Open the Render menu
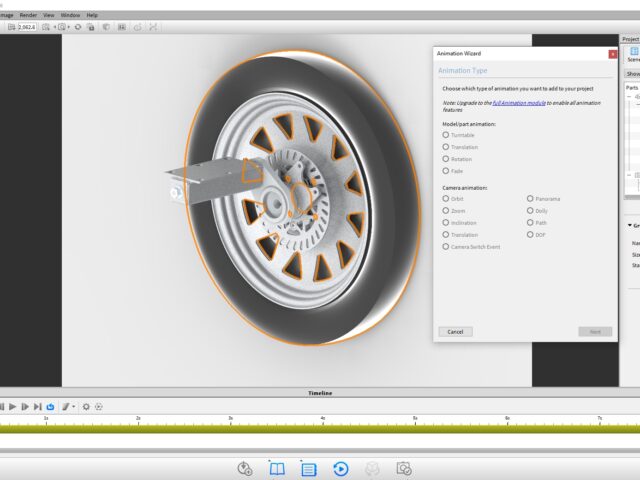 (x=28, y=15)
